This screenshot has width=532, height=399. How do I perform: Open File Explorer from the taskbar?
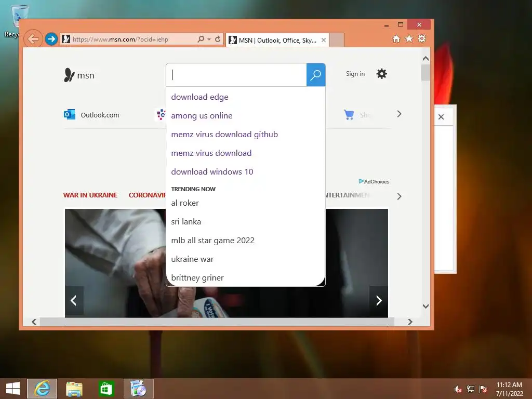74,389
